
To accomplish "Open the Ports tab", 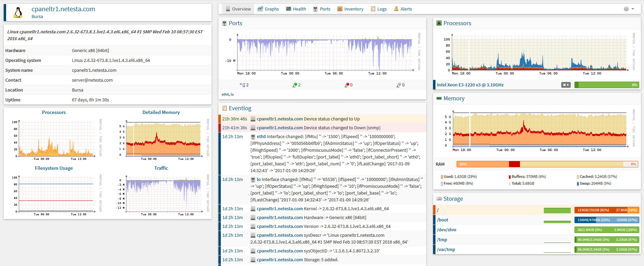I will pos(322,9).
